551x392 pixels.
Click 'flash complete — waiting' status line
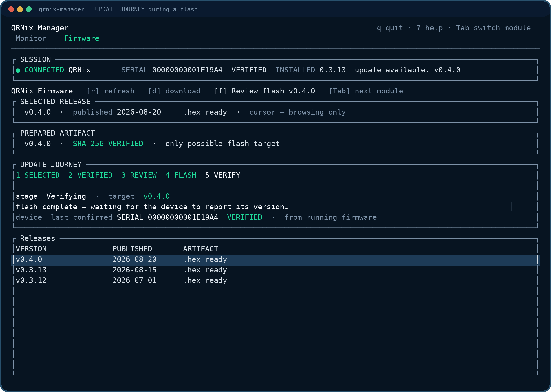[x=152, y=207]
